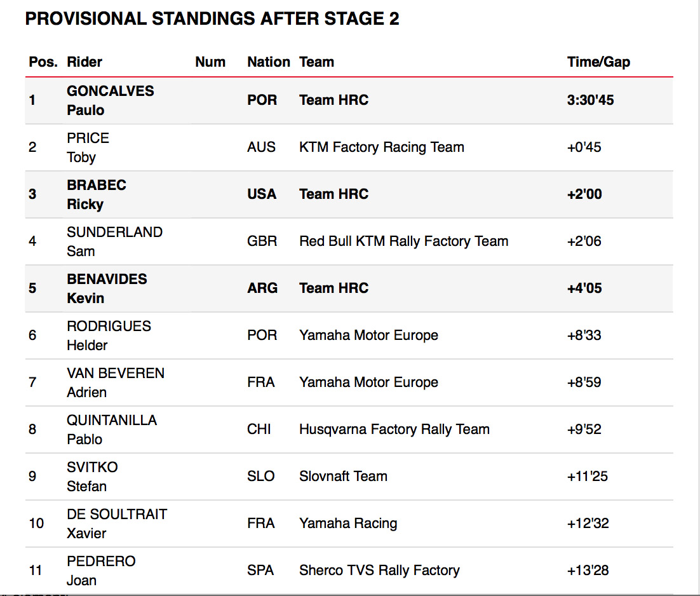Select rider RODRIGUES Helder
The height and width of the screenshot is (596, 700).
109,335
